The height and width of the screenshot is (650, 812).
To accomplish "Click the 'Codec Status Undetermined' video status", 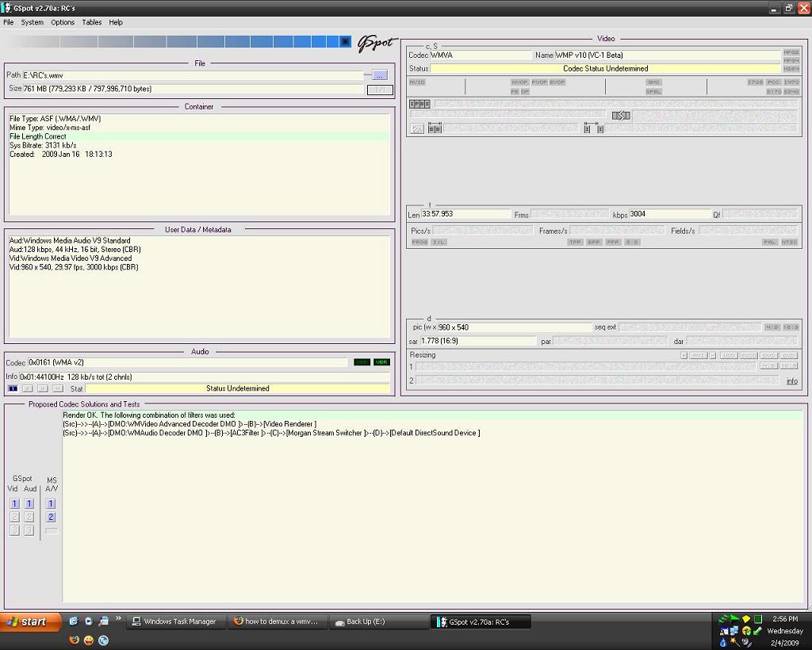I will click(605, 68).
